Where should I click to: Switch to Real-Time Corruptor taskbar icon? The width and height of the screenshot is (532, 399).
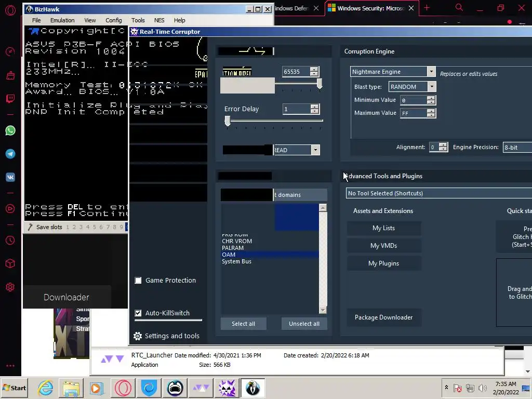coord(227,388)
